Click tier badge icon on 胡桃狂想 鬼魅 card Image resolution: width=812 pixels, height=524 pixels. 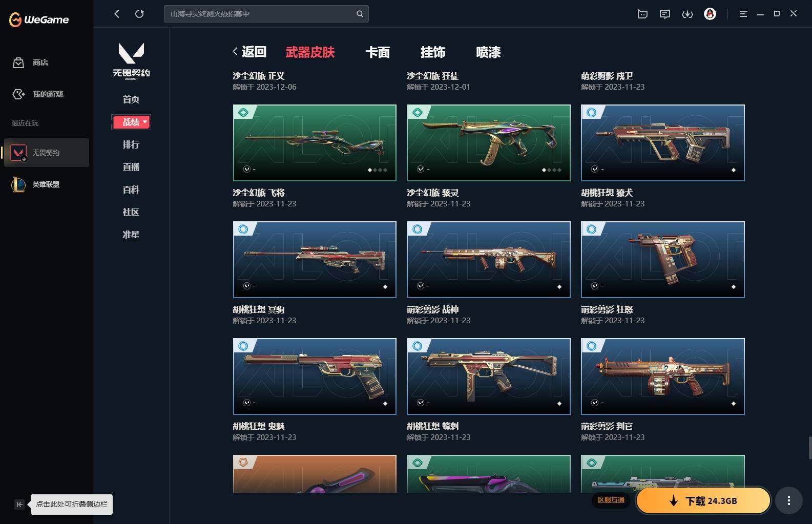(244, 346)
